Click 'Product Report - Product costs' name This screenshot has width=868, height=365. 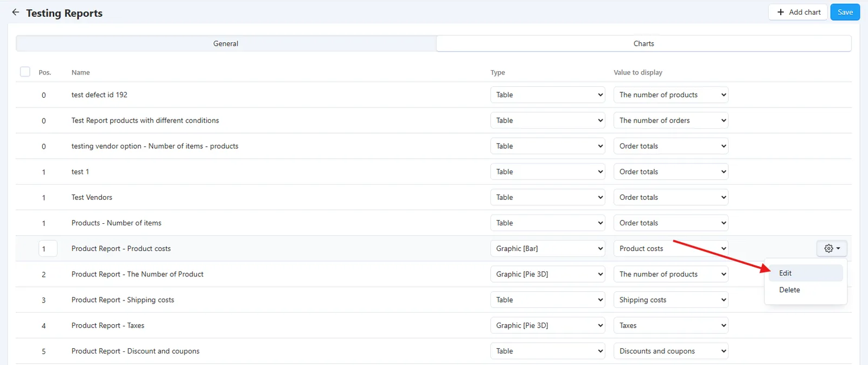pyautogui.click(x=121, y=249)
